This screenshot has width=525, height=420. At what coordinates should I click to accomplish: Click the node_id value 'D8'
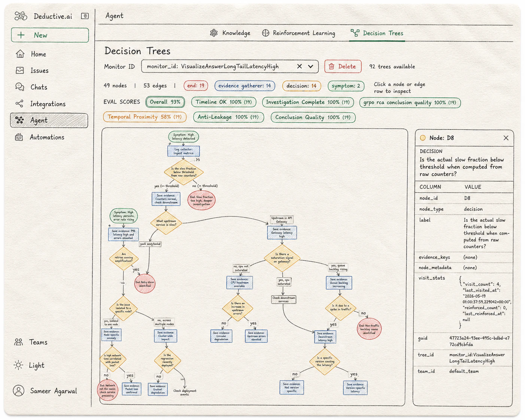click(467, 198)
